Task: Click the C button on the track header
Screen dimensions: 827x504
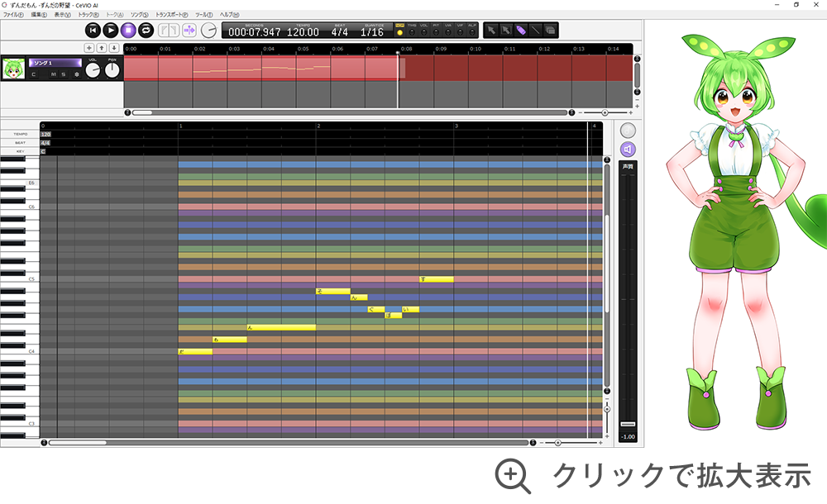Action: coord(34,74)
